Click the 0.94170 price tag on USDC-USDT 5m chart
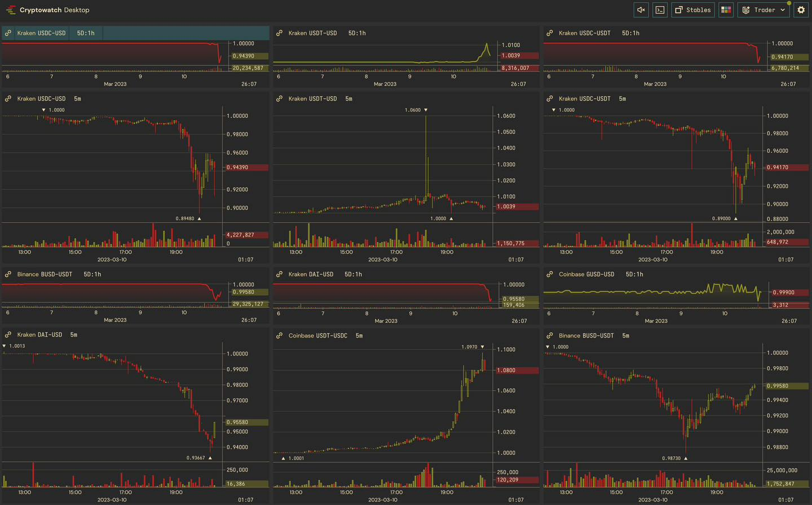This screenshot has width=812, height=505. [787, 167]
